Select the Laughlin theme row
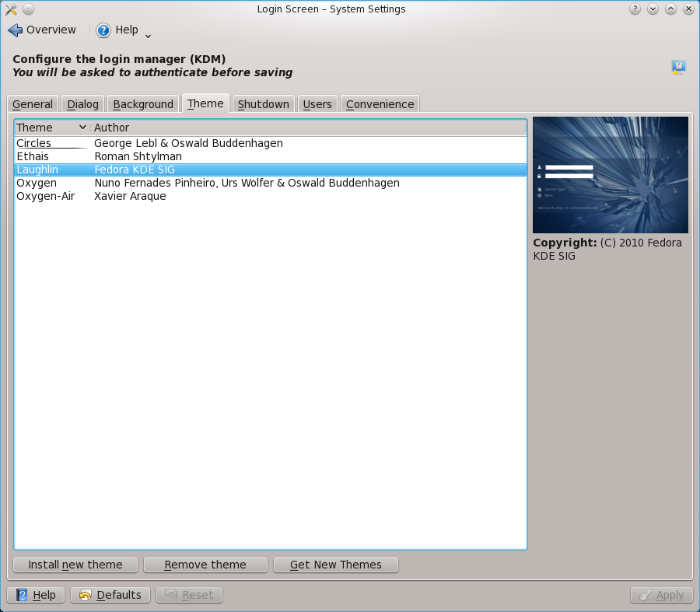 (271, 170)
